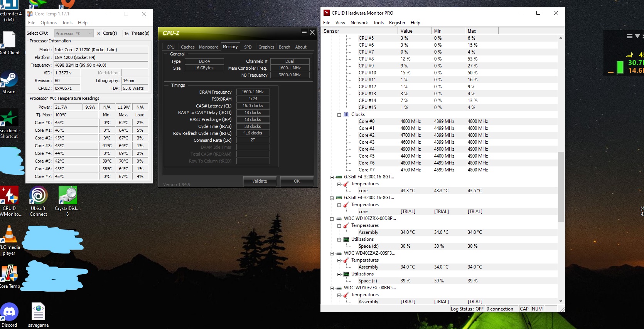Select the NetLimiter 4 desktop icon
Viewport: 644px width, 329px height.
[9, 11]
